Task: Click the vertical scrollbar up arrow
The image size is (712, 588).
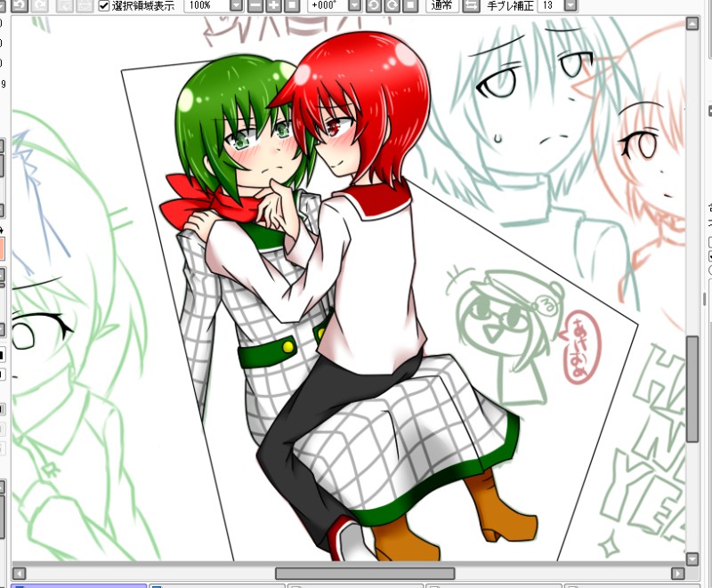Action: 692,24
